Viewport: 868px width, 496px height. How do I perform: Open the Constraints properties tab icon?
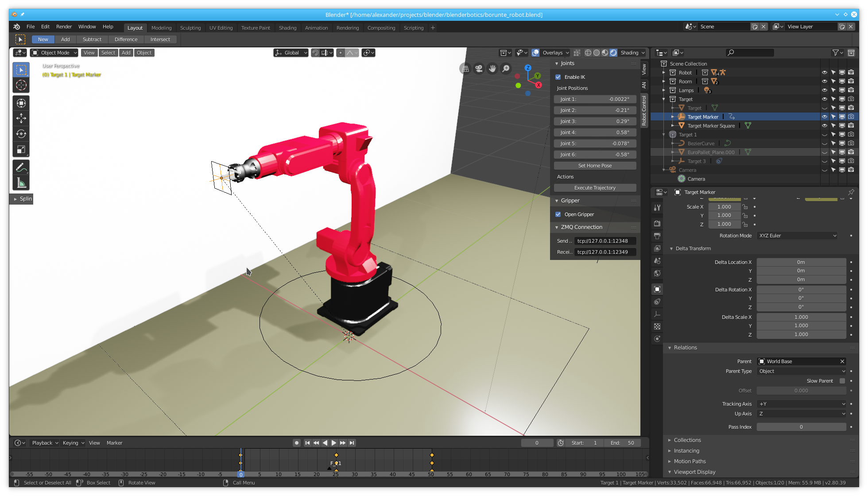[x=657, y=302]
